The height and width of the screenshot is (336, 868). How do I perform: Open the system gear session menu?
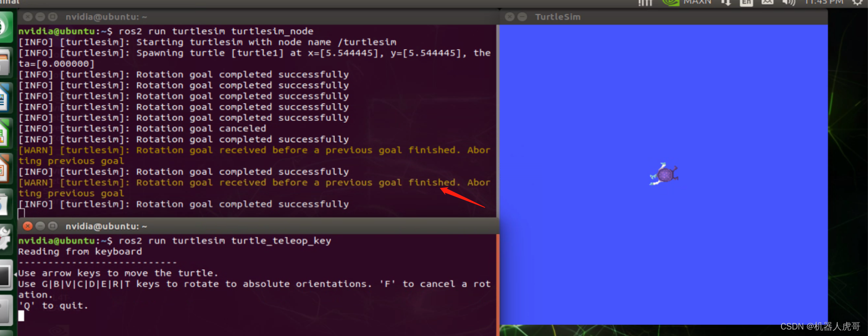pyautogui.click(x=857, y=2)
